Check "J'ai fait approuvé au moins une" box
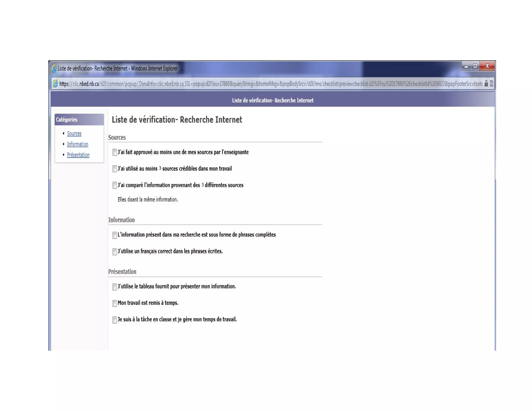The image size is (532, 411). point(115,152)
